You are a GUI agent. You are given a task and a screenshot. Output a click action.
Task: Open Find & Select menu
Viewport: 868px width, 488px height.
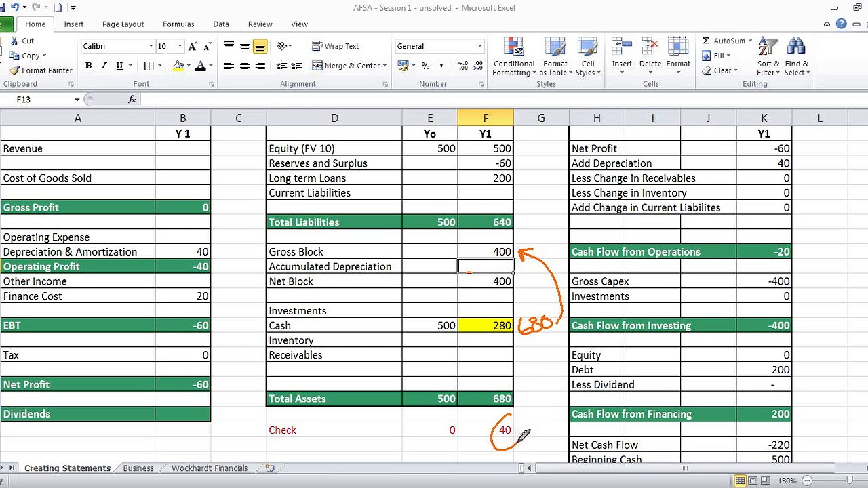tap(797, 57)
